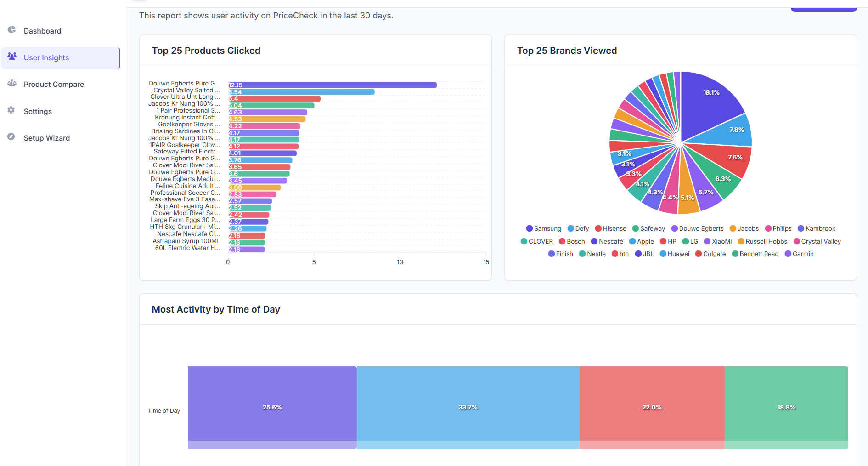Click the 5.1% orange pie slice

687,193
